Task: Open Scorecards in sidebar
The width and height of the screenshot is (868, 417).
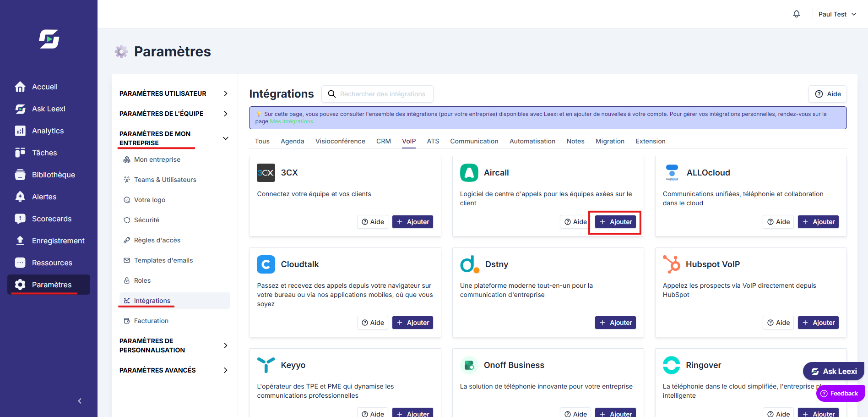Action: click(x=49, y=219)
